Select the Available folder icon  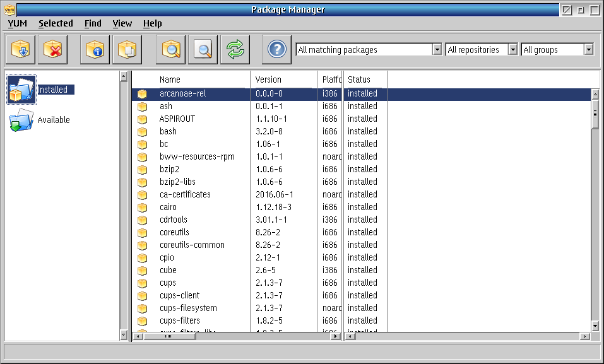tap(21, 120)
